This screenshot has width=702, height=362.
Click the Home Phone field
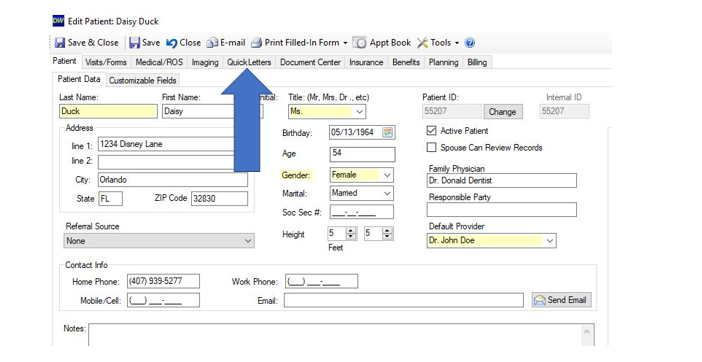click(163, 281)
